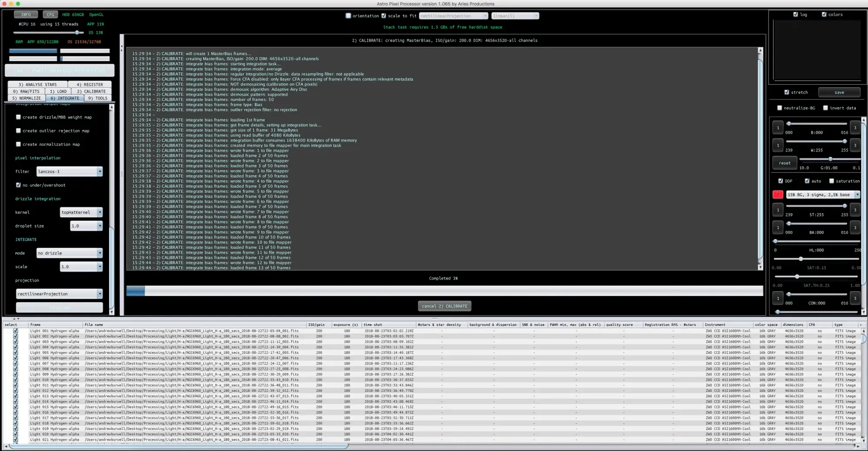868x451 pixels.
Task: Switch to 3) ANALYSE STARS tab
Action: (x=38, y=85)
